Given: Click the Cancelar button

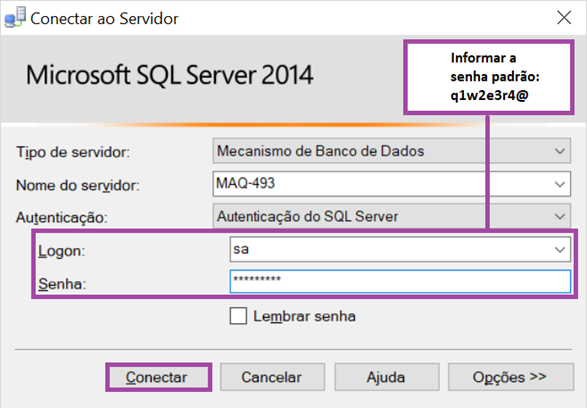Looking at the screenshot, I should (x=272, y=377).
